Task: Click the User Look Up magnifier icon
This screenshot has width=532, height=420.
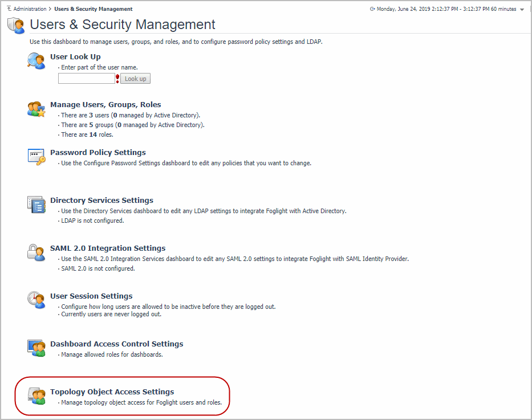Action: point(36,60)
